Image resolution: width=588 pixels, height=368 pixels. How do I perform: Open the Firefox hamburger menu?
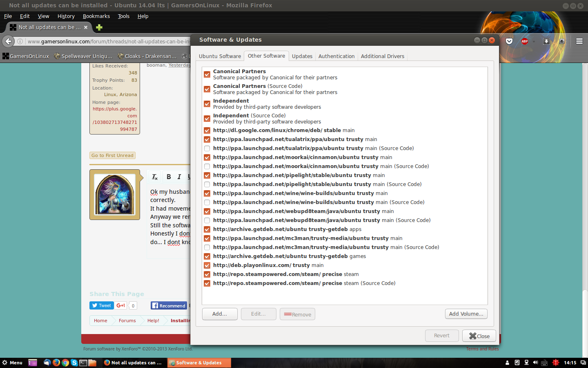click(579, 41)
